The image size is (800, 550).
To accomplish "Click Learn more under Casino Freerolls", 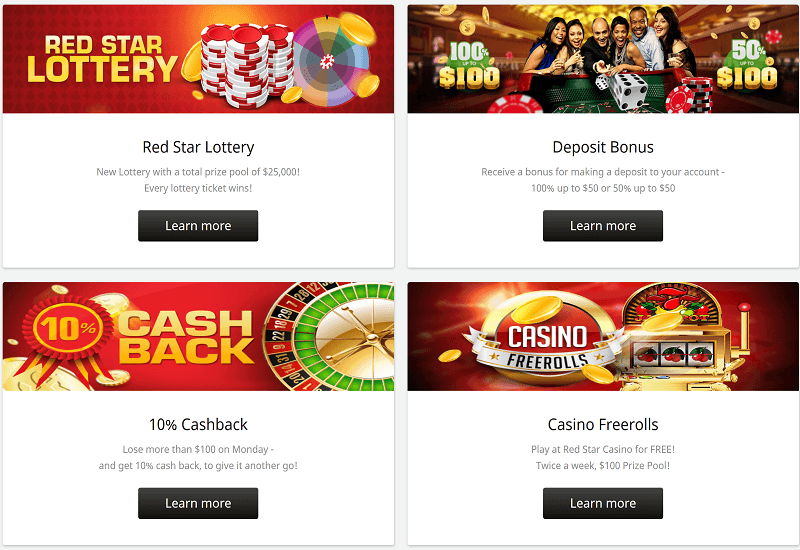I will [603, 503].
